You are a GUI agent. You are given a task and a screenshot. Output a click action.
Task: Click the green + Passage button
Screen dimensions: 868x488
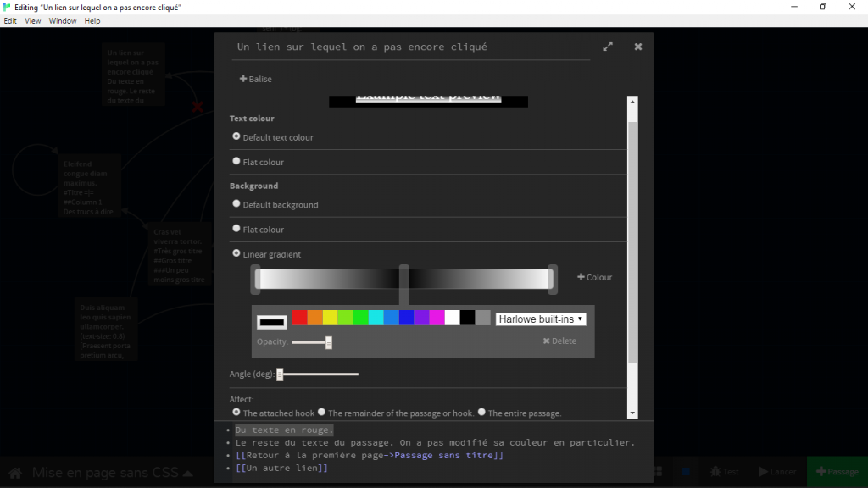pos(837,471)
